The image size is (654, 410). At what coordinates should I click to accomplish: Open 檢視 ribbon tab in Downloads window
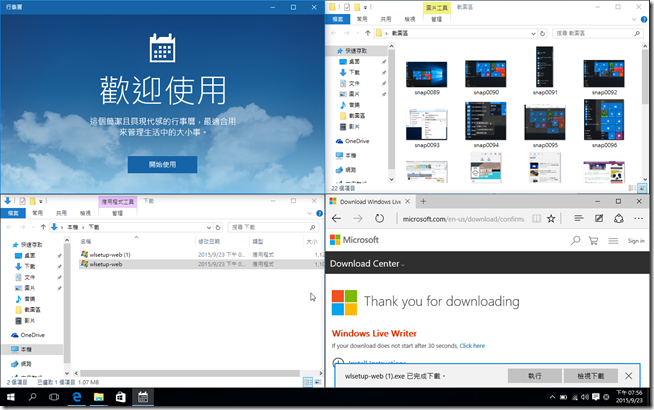pos(85,213)
